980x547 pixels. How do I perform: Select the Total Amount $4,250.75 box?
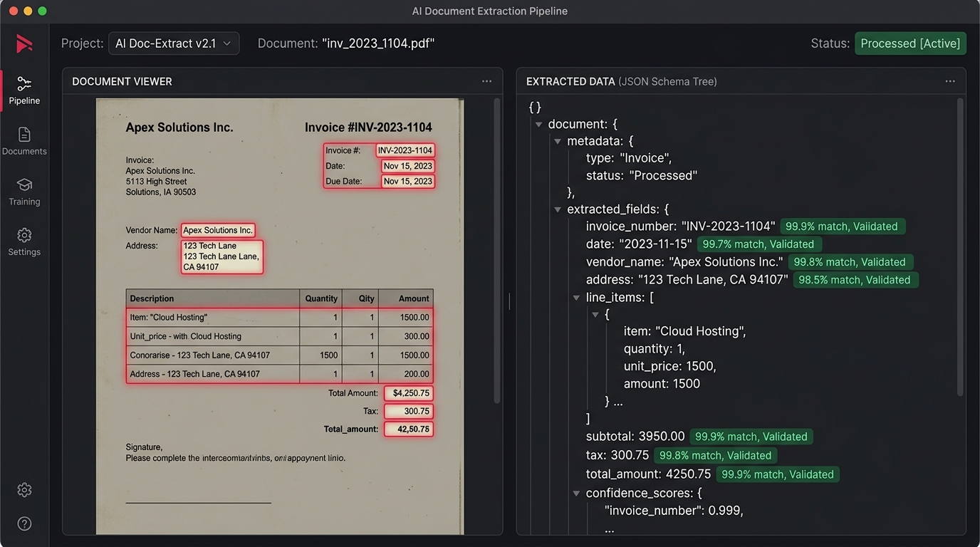pos(409,393)
